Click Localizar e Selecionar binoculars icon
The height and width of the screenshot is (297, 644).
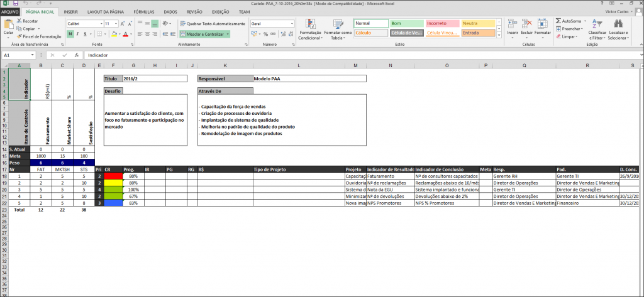[x=619, y=24]
